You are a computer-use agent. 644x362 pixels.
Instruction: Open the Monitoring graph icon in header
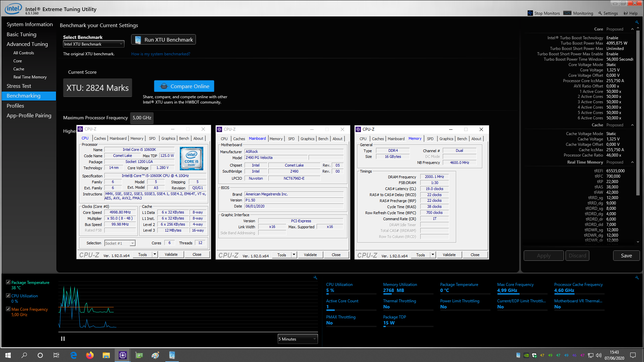click(x=567, y=13)
